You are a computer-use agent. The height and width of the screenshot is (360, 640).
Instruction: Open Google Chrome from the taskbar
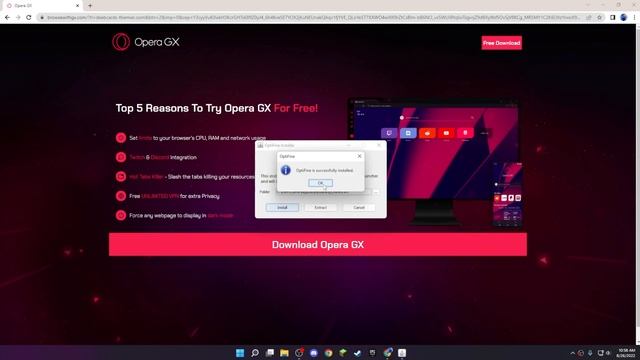pyautogui.click(x=328, y=353)
